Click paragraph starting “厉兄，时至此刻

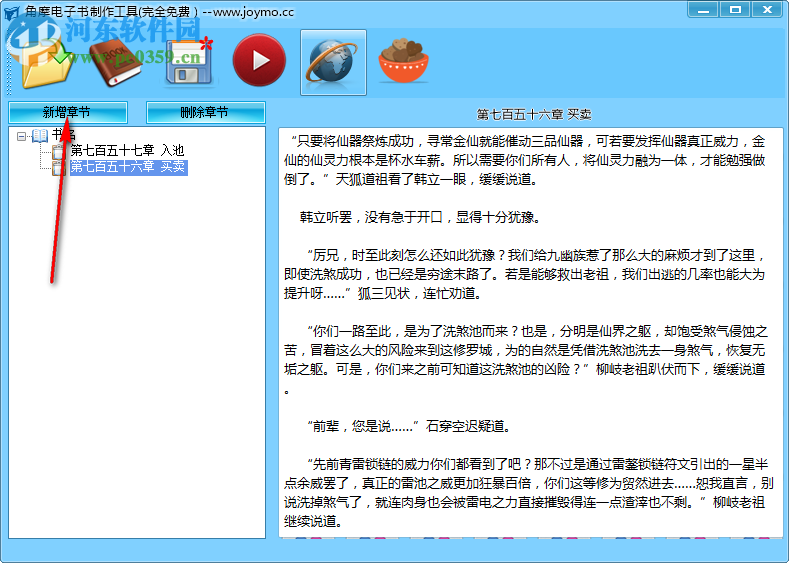[524, 274]
